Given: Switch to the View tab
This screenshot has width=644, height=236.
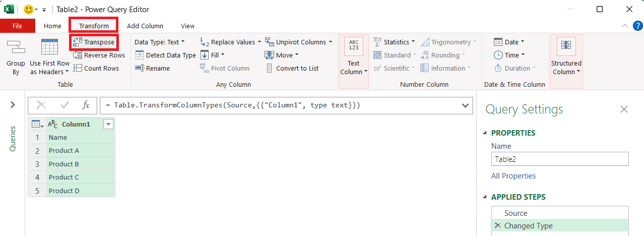Looking at the screenshot, I should coord(187,26).
